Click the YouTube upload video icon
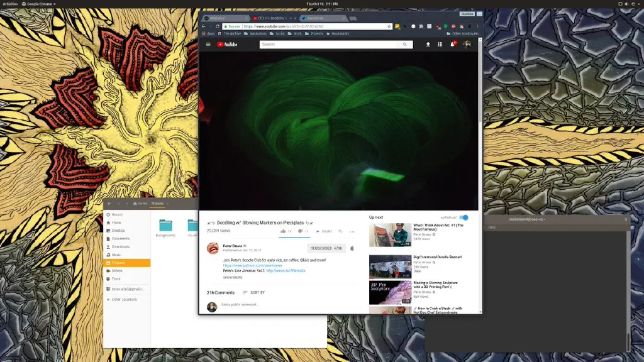Viewport: 644px width, 362px height. 428,45
